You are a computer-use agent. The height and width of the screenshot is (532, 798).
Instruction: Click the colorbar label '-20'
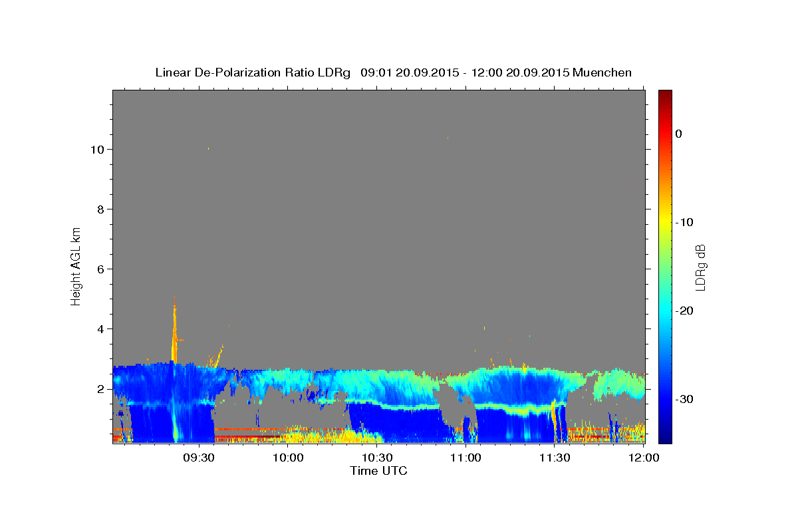685,311
